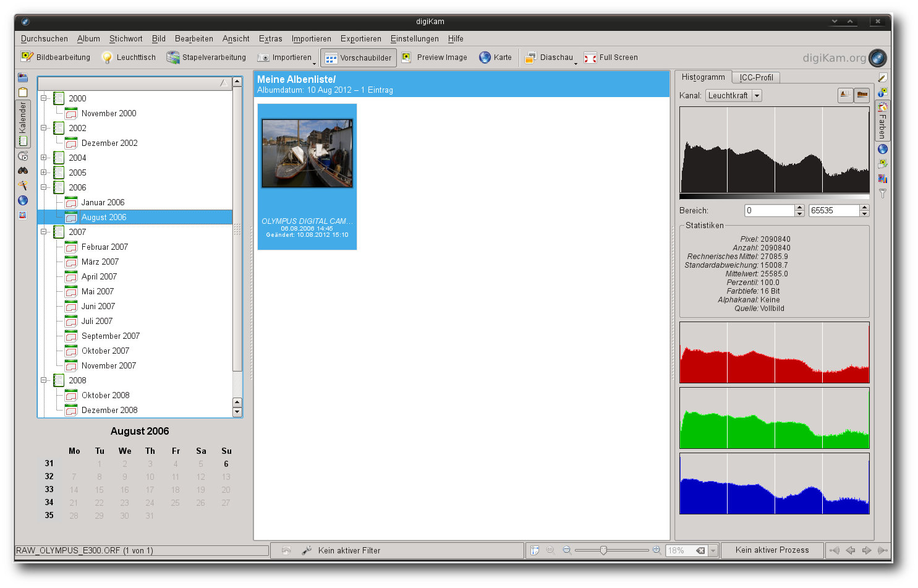The height and width of the screenshot is (588, 918).
Task: Collapse the 2002 year node
Action: click(44, 128)
